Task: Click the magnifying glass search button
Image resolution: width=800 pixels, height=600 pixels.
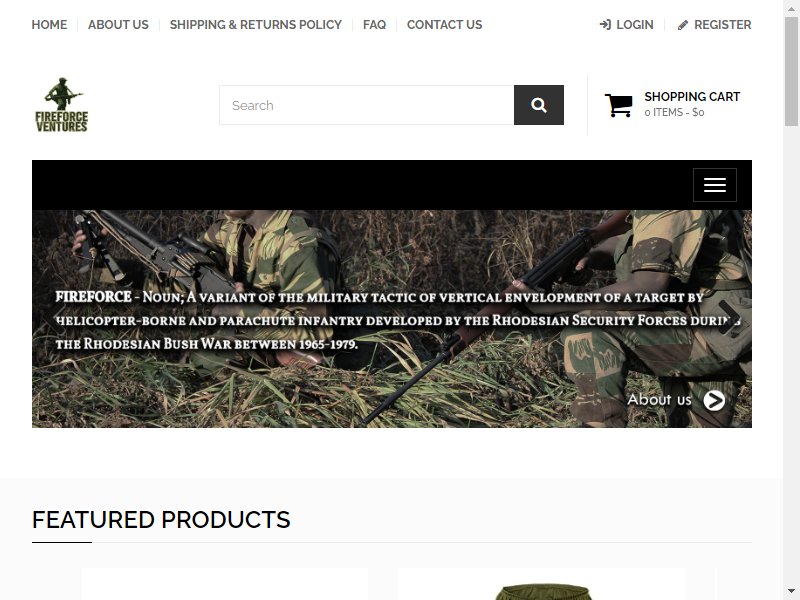Action: pyautogui.click(x=539, y=105)
